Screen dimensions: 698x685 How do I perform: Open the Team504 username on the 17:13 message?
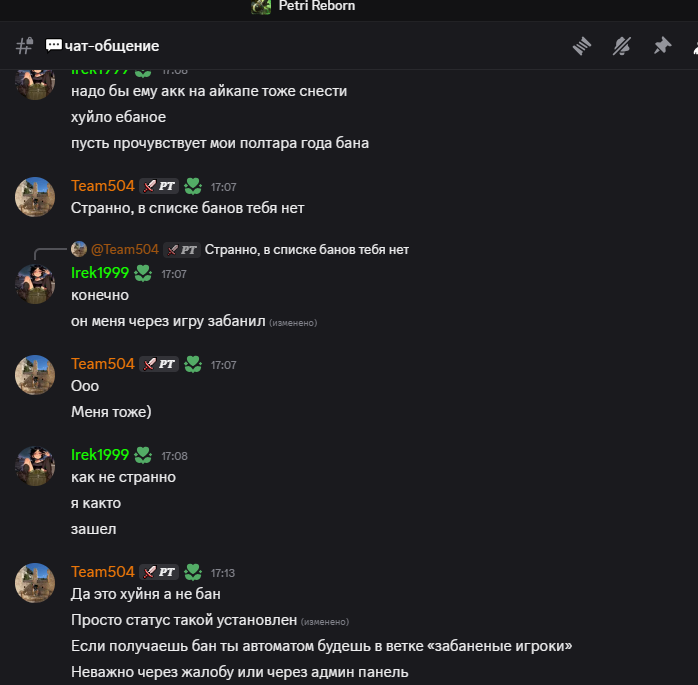point(102,572)
